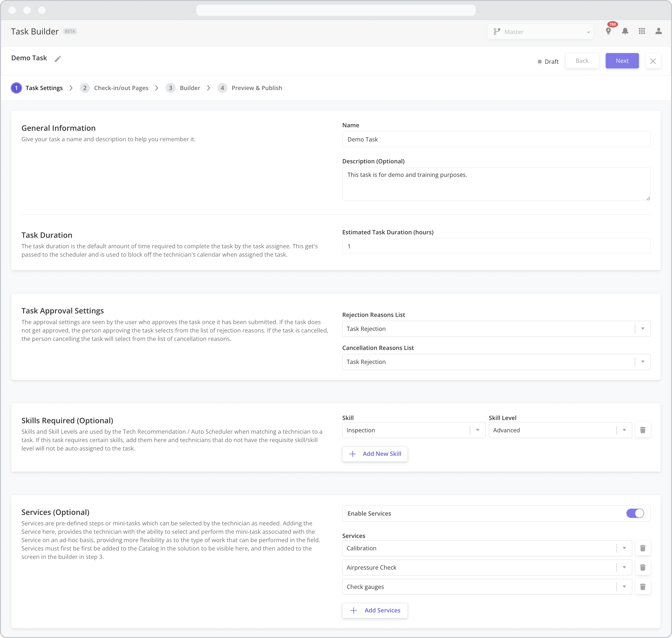The width and height of the screenshot is (672, 638).
Task: Click the lightbulb icon with 780 badge
Action: click(609, 31)
